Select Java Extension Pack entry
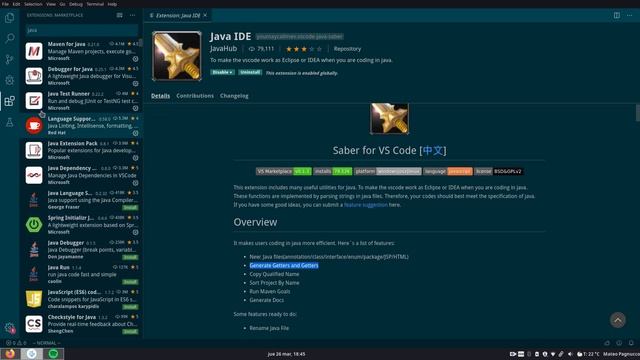This screenshot has height=360, width=640. tap(82, 150)
